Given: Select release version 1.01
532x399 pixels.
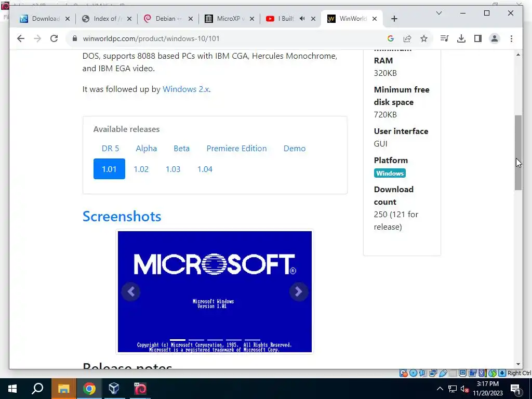Looking at the screenshot, I should (109, 169).
